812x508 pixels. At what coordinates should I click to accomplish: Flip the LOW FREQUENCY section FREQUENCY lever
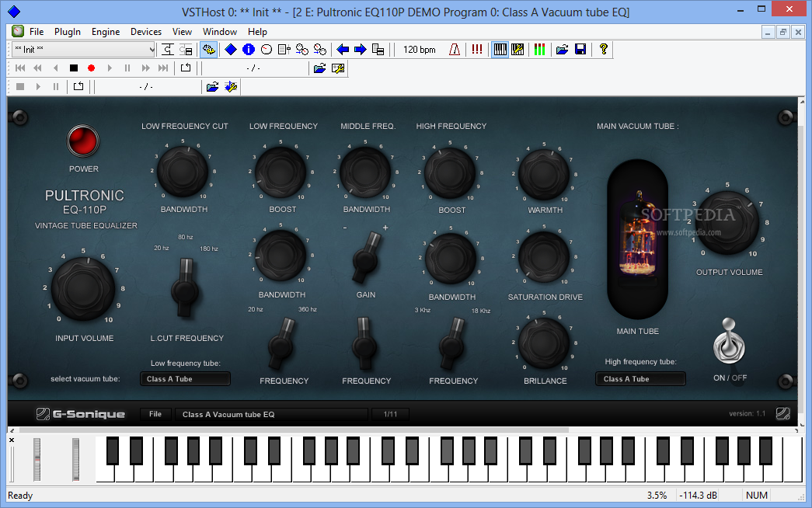tap(281, 343)
